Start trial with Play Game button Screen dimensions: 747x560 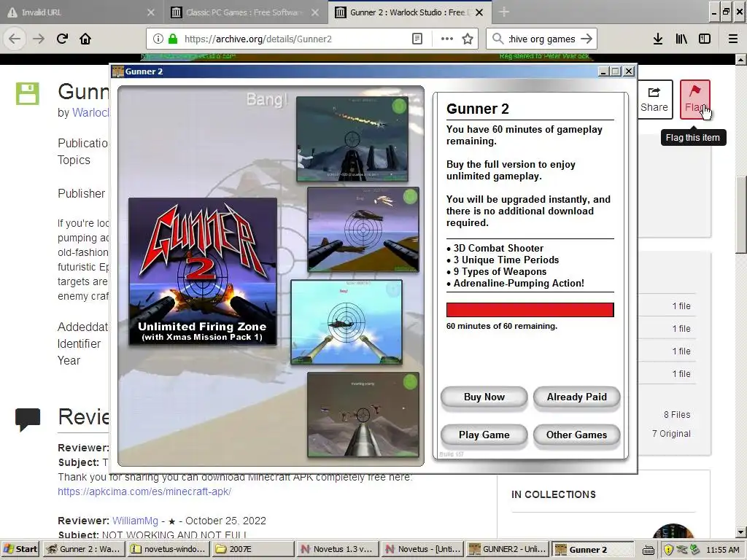click(484, 435)
